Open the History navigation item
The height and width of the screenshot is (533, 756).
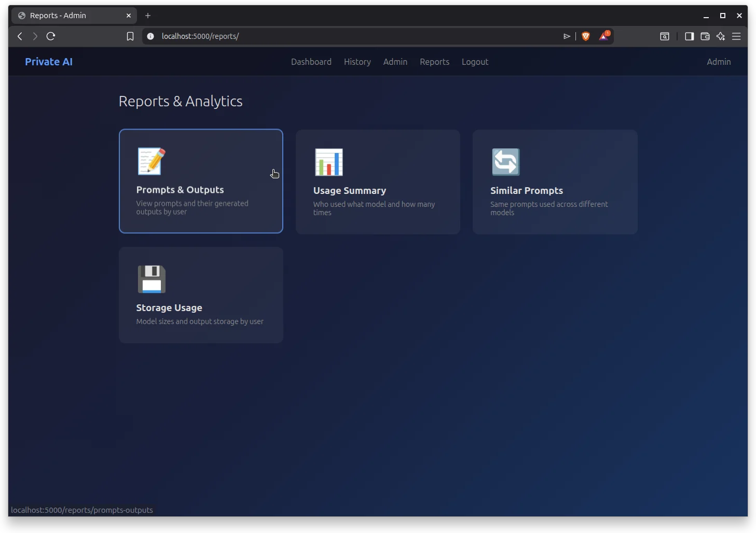[x=357, y=62]
